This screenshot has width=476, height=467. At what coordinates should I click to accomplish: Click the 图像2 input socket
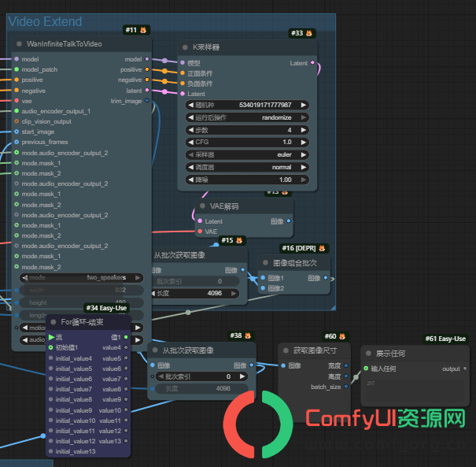click(263, 287)
